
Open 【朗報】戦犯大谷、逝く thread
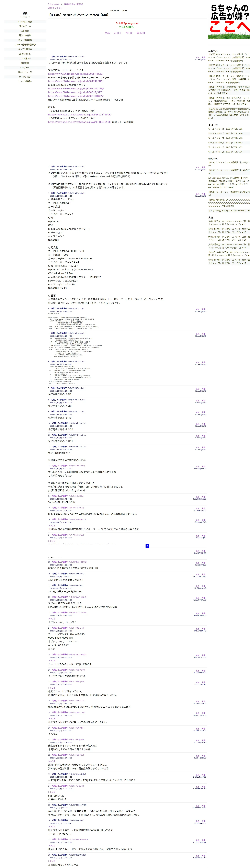pyautogui.click(x=229, y=203)
